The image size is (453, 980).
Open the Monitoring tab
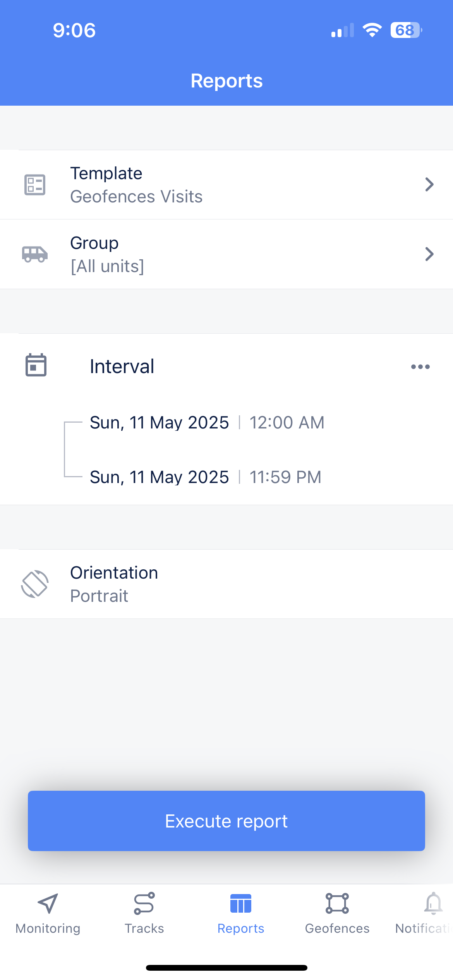tap(48, 913)
